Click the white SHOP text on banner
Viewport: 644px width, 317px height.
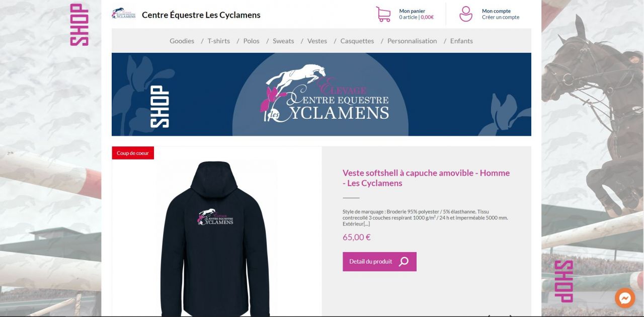(x=160, y=107)
